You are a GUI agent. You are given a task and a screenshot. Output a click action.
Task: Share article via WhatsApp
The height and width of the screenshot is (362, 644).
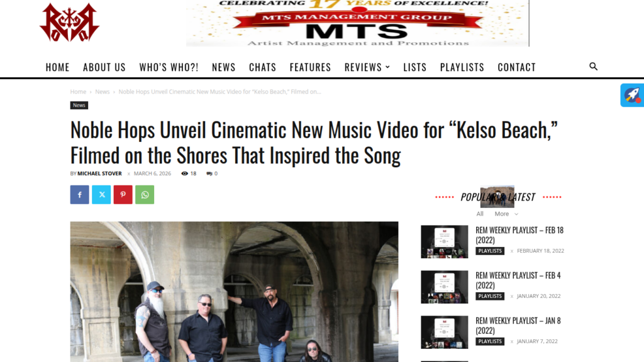[145, 195]
